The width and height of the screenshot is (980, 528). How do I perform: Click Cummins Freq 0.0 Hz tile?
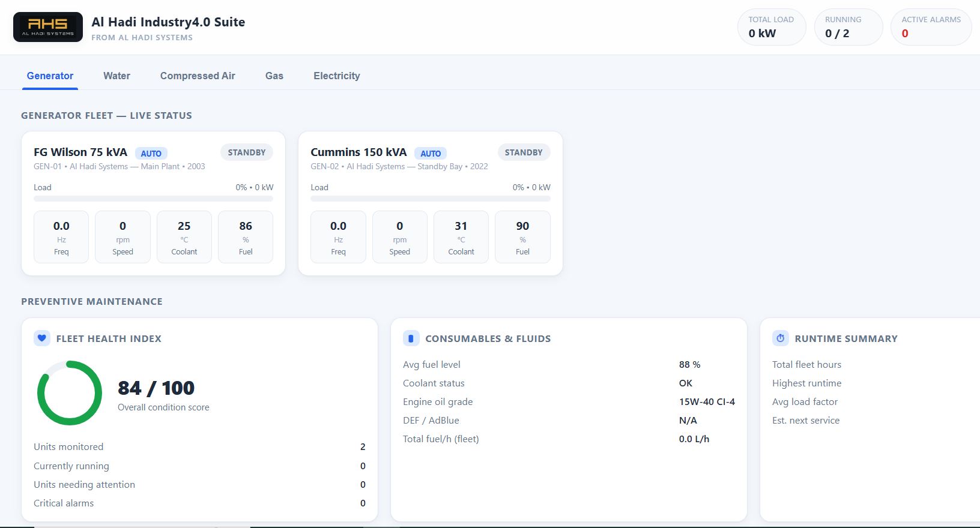tap(338, 237)
